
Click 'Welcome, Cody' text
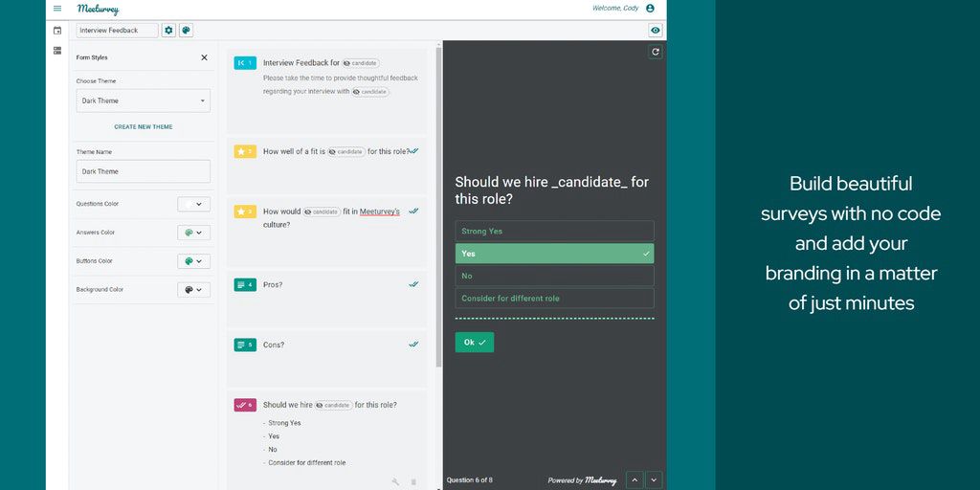tap(615, 8)
